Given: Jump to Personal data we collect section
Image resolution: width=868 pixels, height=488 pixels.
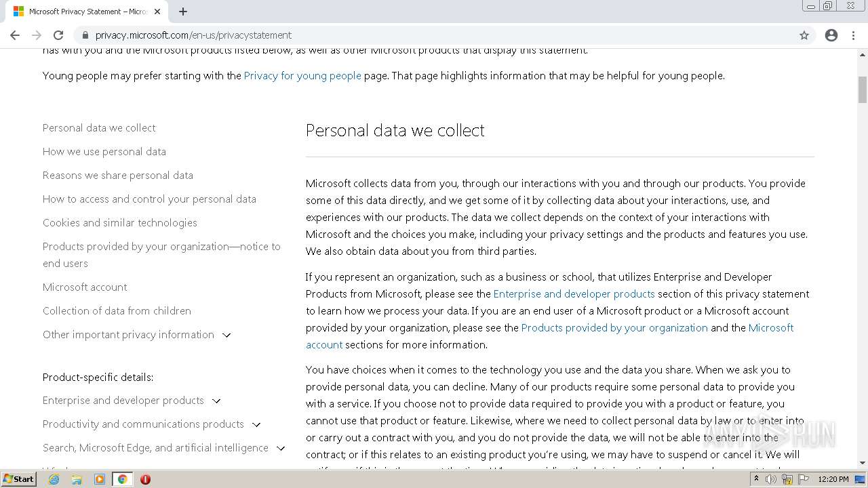Looking at the screenshot, I should pyautogui.click(x=99, y=128).
